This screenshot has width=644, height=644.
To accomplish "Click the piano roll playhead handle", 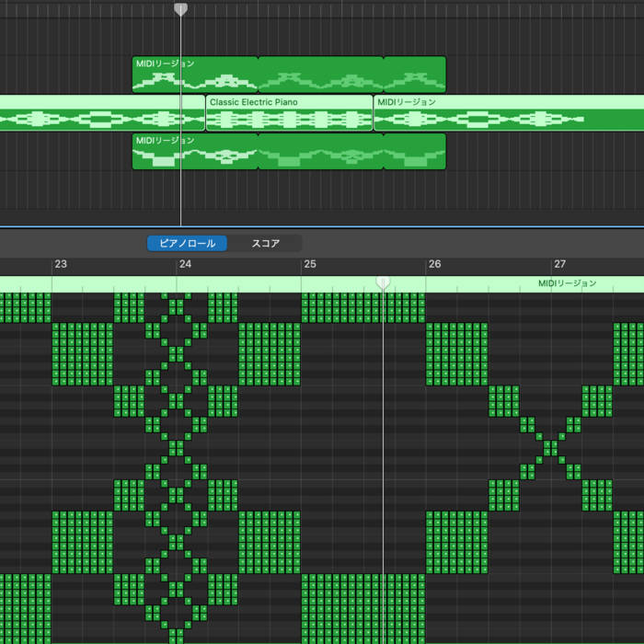I will tap(384, 282).
